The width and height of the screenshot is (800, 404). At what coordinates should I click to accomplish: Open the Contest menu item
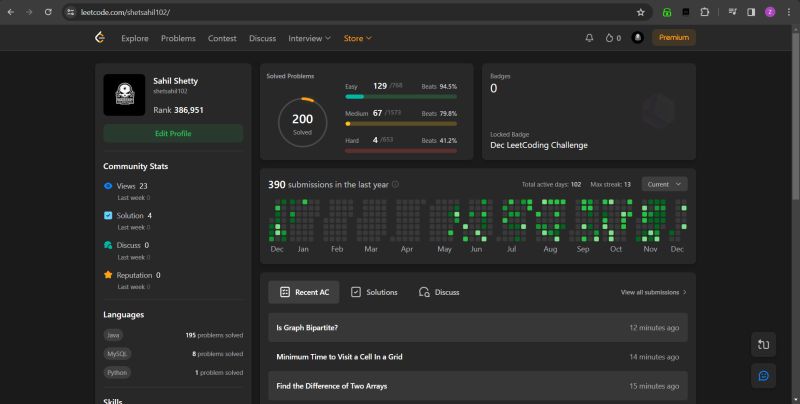pyautogui.click(x=222, y=38)
